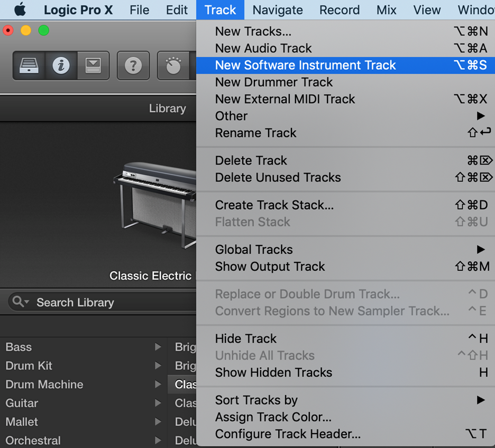
Task: Choose Delete Track
Action: (346, 160)
